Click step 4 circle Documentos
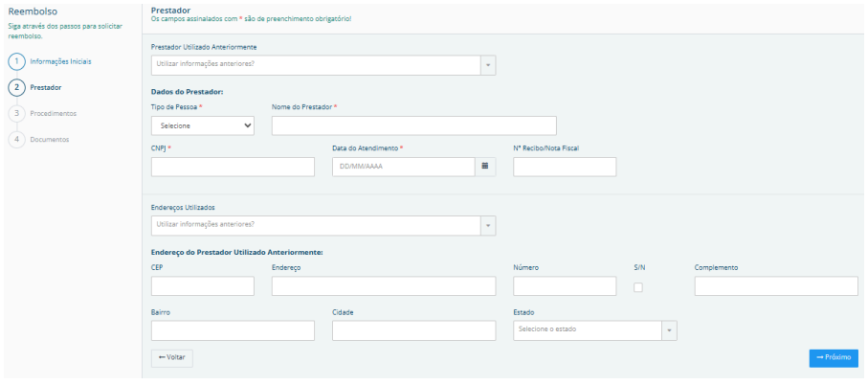 (16, 139)
